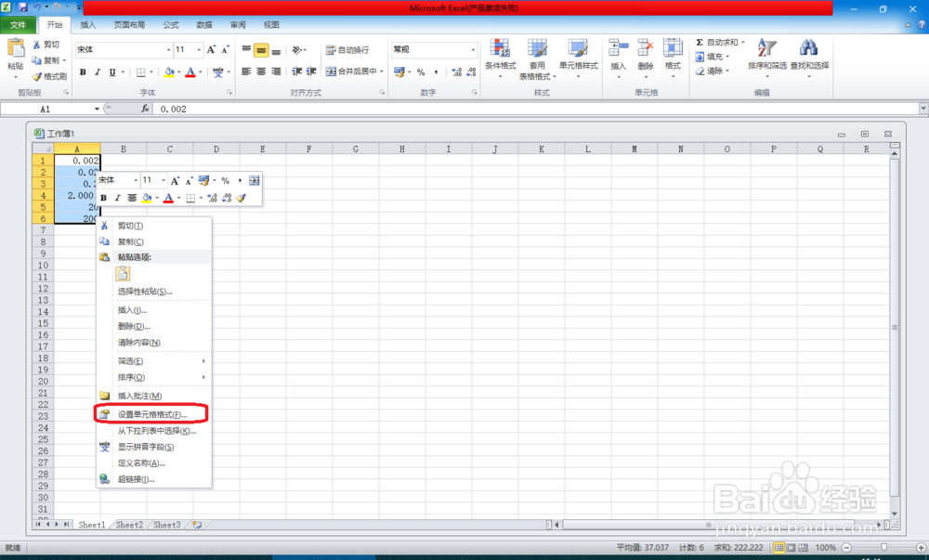Open 单元格样式 cell styles gallery
Image resolution: width=929 pixels, height=560 pixels.
pos(578,59)
